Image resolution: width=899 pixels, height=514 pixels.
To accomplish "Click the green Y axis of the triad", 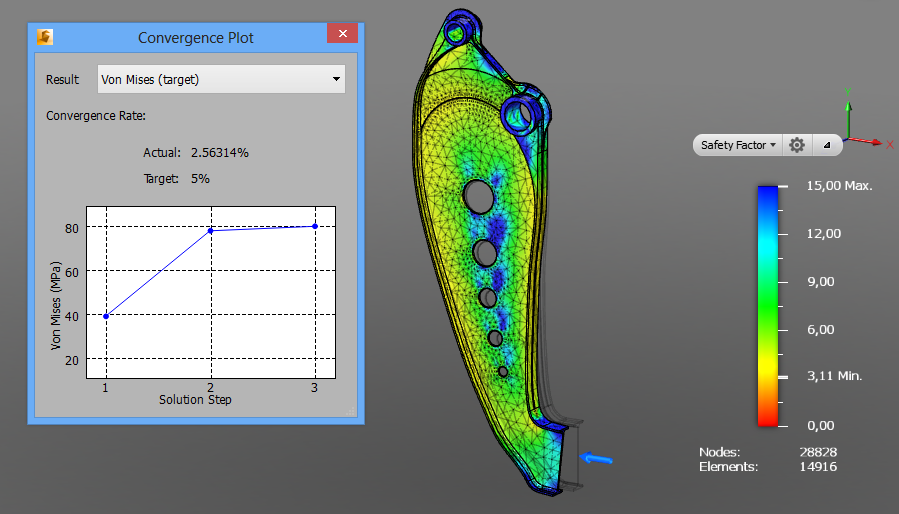I will pos(848,119).
